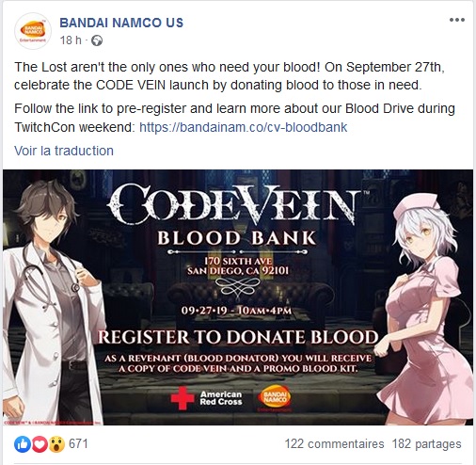This screenshot has width=476, height=465.
Task: Click the American Red Cross logo in image
Action: [207, 398]
